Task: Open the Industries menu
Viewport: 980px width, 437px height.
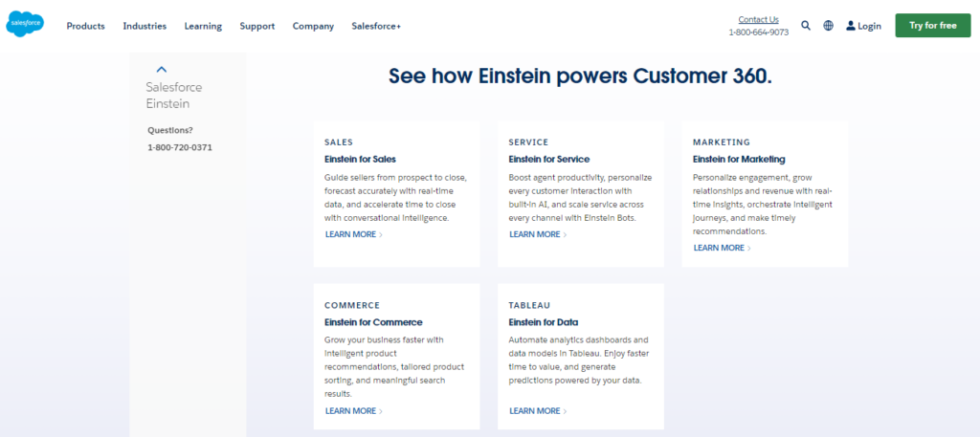Action: [x=145, y=26]
